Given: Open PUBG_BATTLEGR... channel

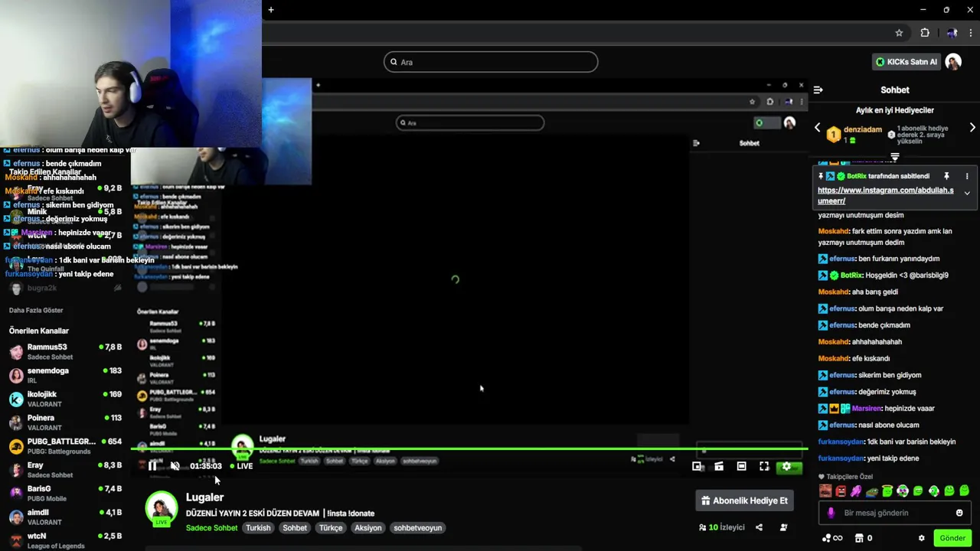Looking at the screenshot, I should (x=65, y=446).
